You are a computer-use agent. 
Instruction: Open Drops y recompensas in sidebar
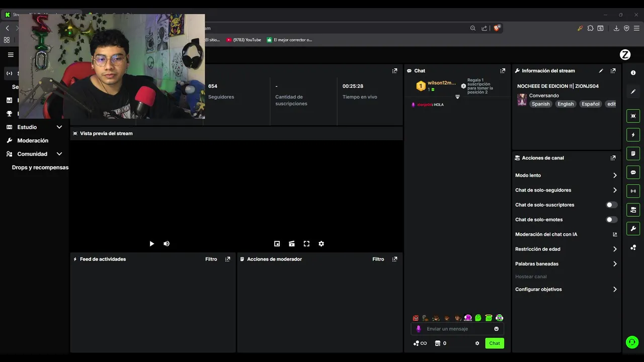click(x=40, y=167)
